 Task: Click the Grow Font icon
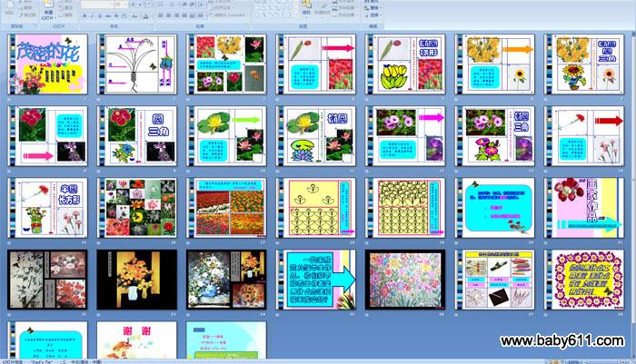coord(133,5)
